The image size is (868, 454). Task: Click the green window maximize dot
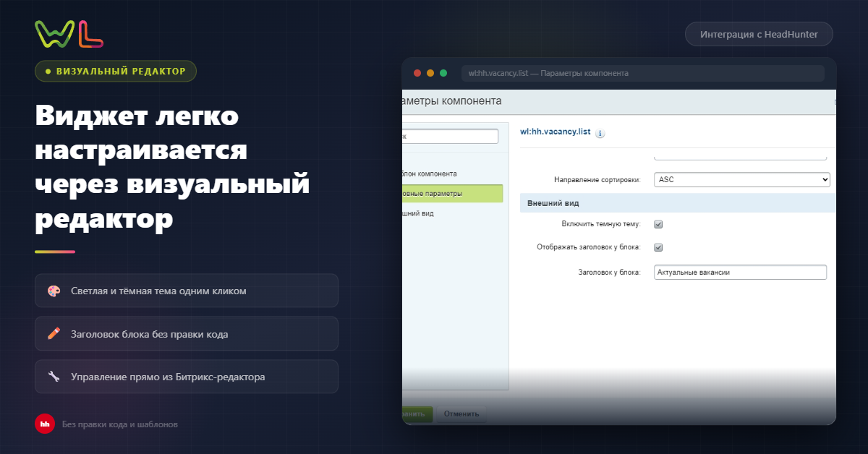click(443, 73)
